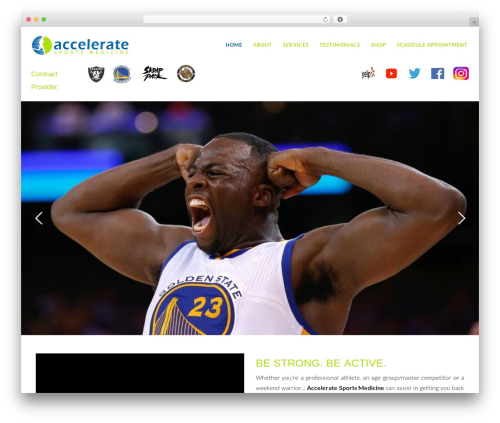Click the round brown team badge
Screen dimensions: 500x423
pos(186,73)
